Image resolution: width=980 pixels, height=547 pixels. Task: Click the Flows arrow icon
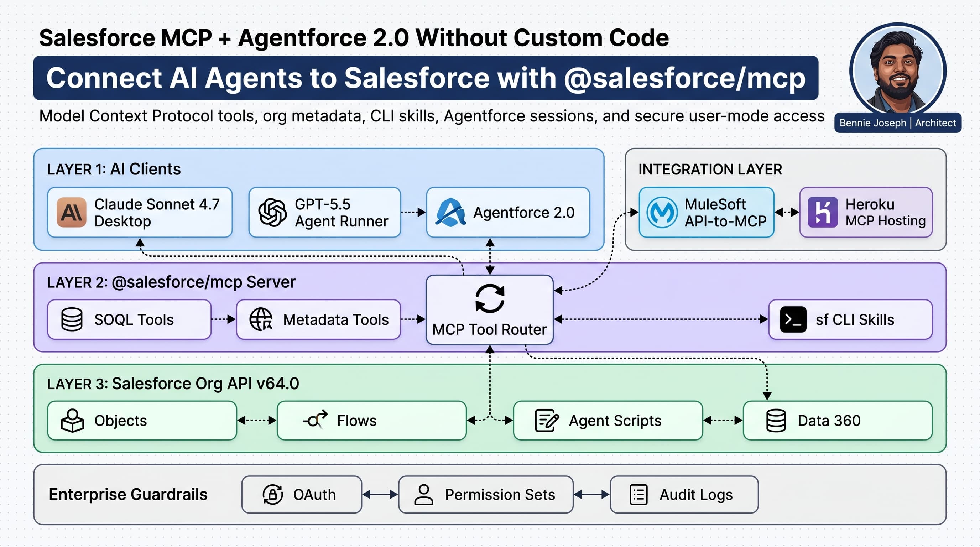(x=316, y=420)
